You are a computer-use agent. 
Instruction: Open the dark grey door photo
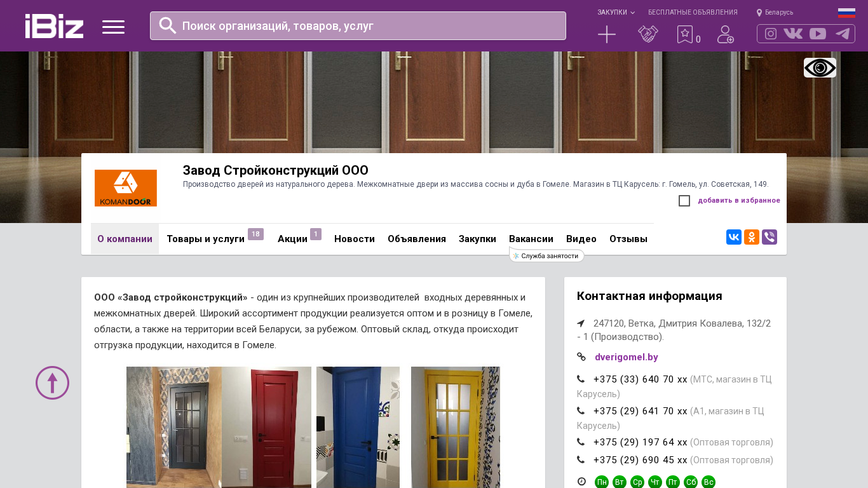pos(173,427)
